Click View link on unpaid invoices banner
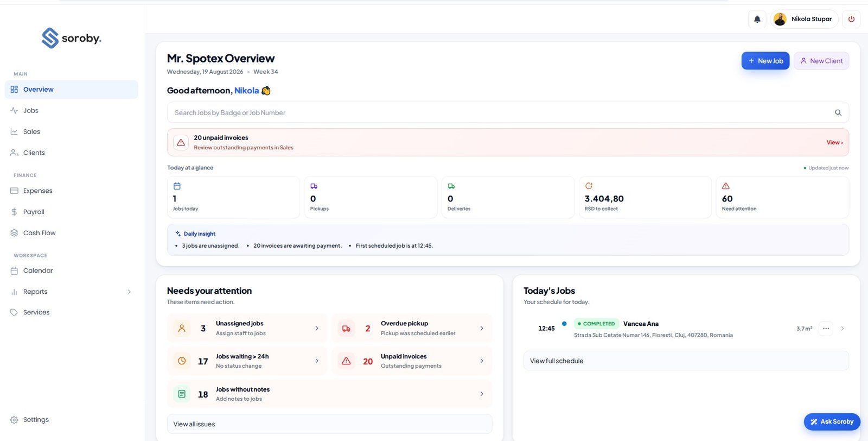The image size is (868, 441). (834, 142)
